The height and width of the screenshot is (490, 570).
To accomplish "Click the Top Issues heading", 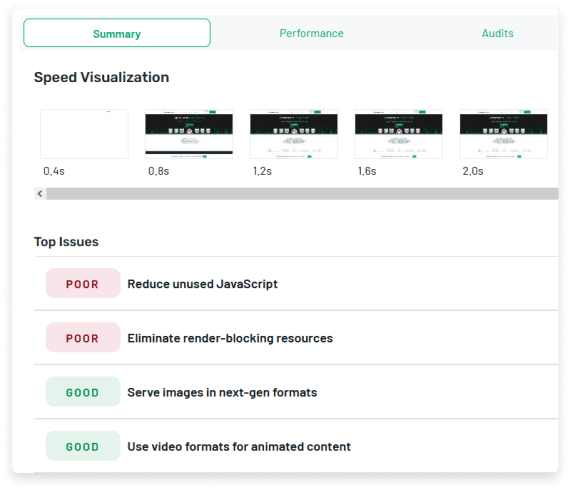I will 66,242.
